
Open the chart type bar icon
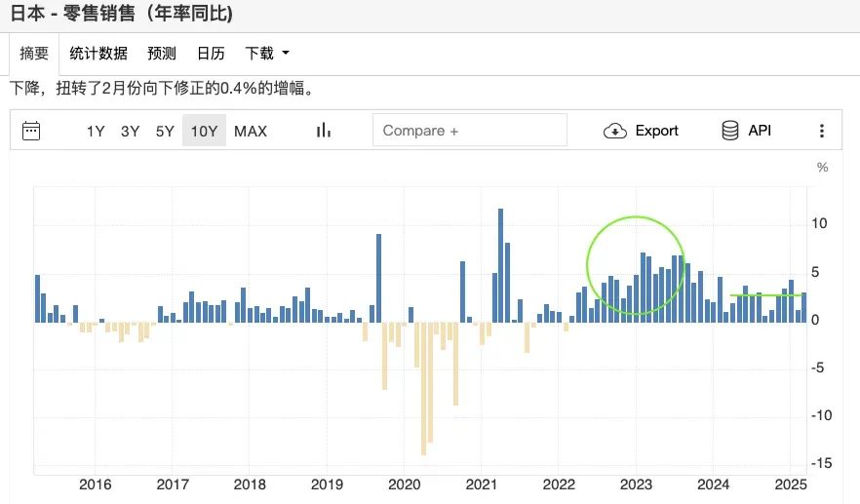click(x=324, y=130)
